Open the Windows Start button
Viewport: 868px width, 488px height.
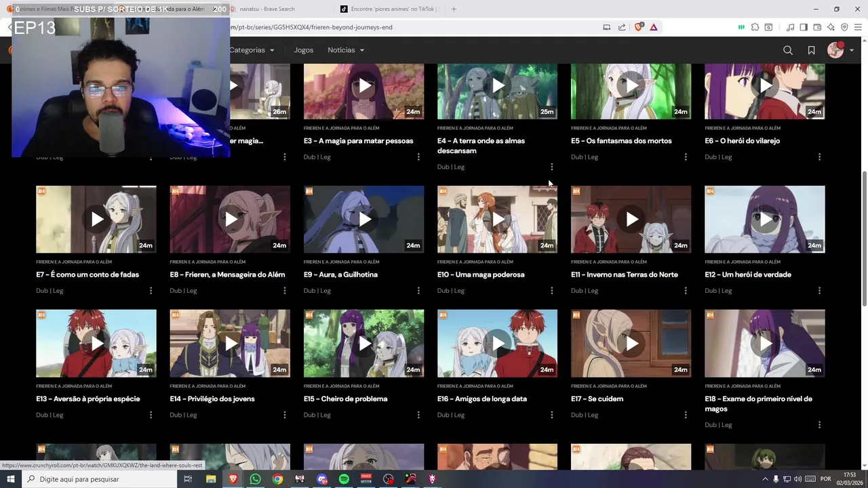click(10, 479)
